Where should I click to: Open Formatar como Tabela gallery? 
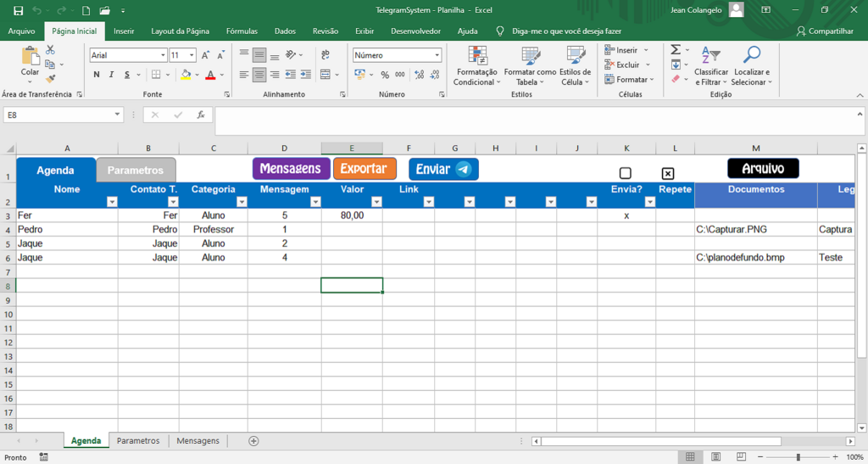coord(530,66)
